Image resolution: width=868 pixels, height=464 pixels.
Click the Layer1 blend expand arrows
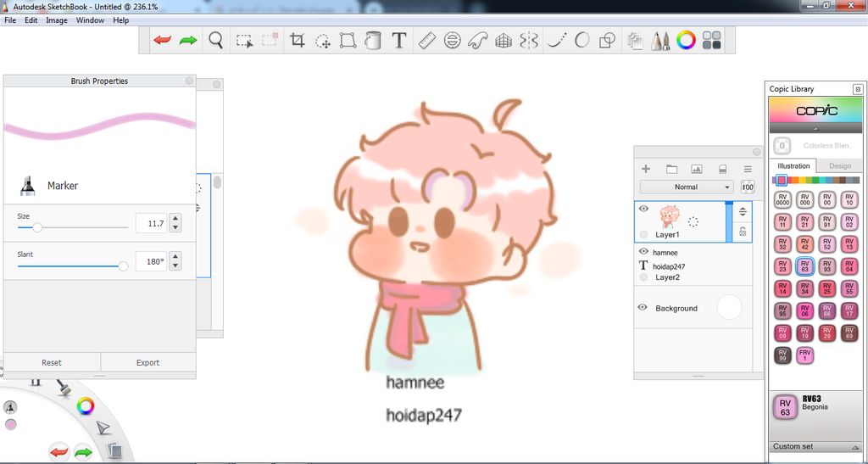tap(743, 211)
